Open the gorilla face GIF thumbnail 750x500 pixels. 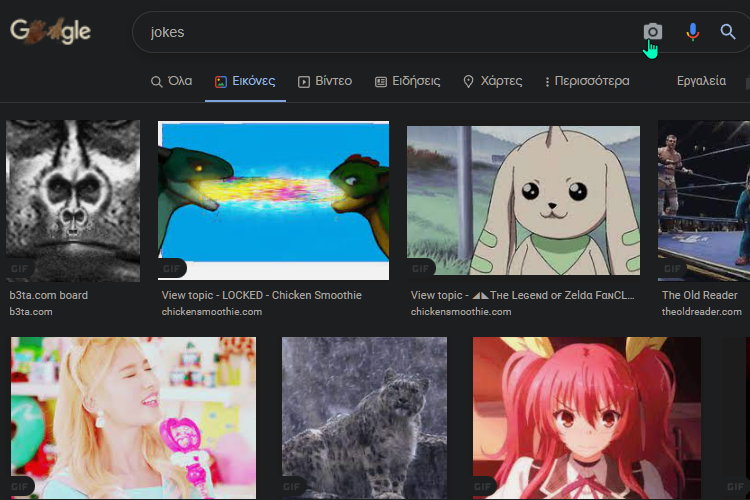[x=73, y=200]
